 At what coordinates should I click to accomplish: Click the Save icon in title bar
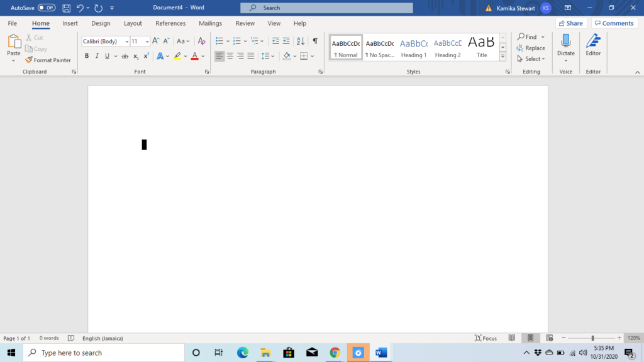point(66,8)
